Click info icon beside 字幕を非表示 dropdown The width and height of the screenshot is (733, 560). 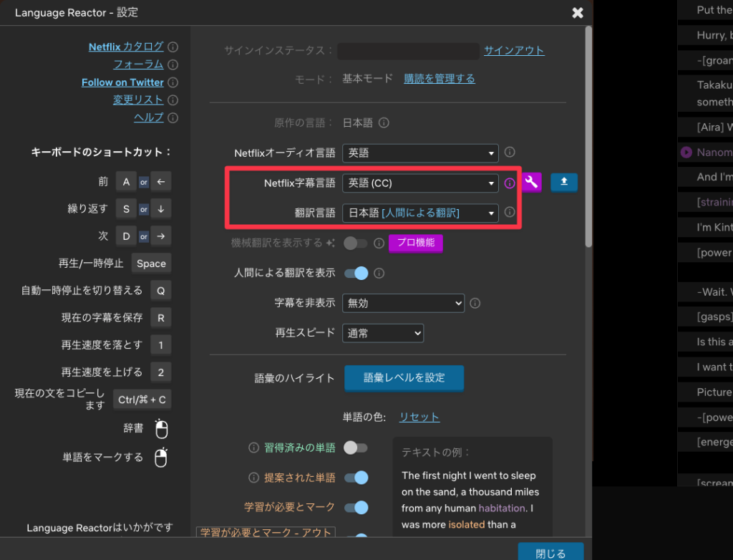475,303
